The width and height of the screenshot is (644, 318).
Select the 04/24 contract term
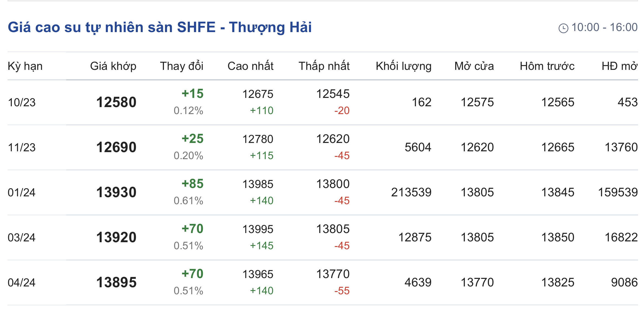tap(22, 283)
